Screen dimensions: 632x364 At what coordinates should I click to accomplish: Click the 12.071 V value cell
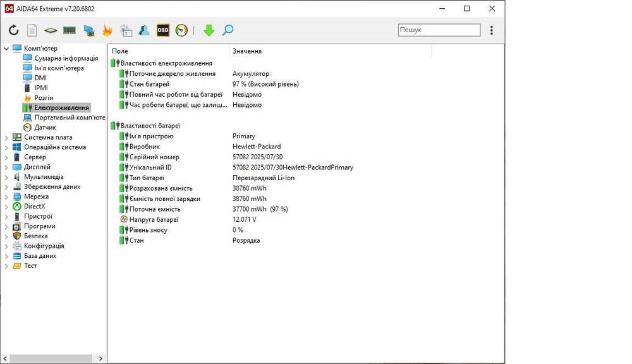pos(244,220)
